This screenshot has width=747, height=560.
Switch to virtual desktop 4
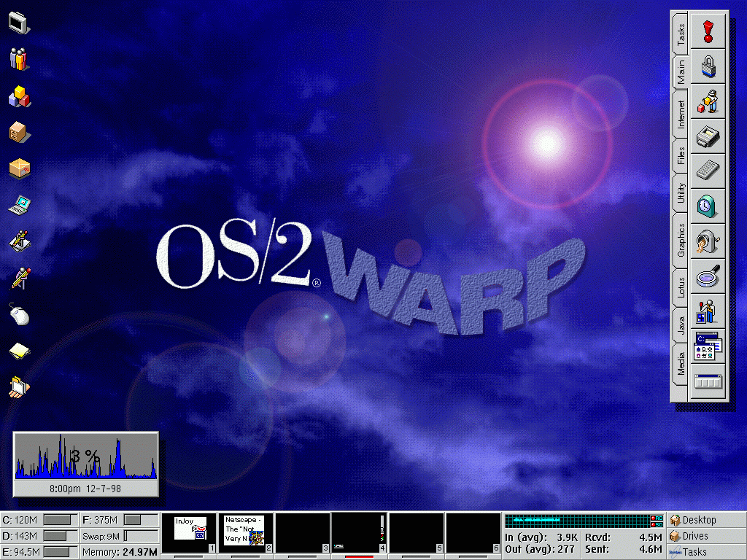[359, 533]
